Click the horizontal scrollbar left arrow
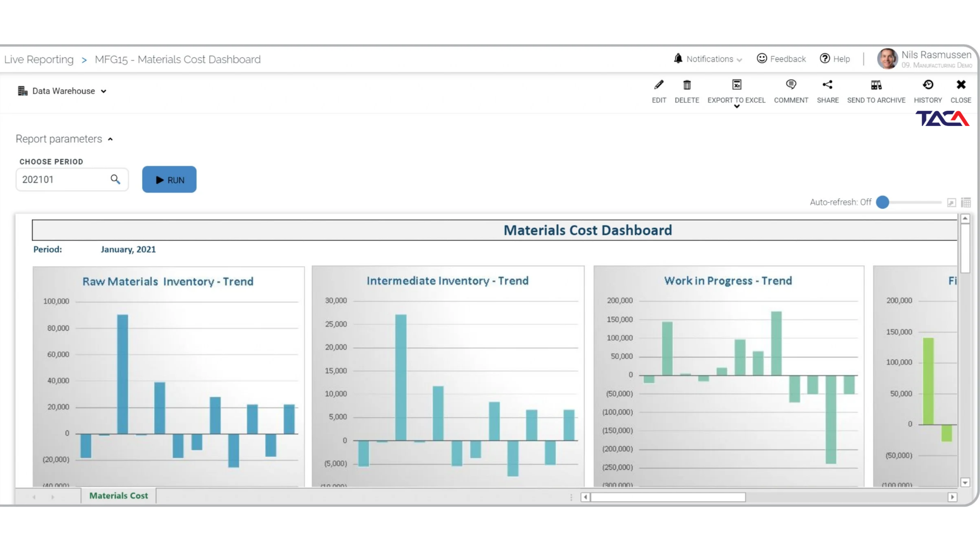The width and height of the screenshot is (980, 551). 585,497
